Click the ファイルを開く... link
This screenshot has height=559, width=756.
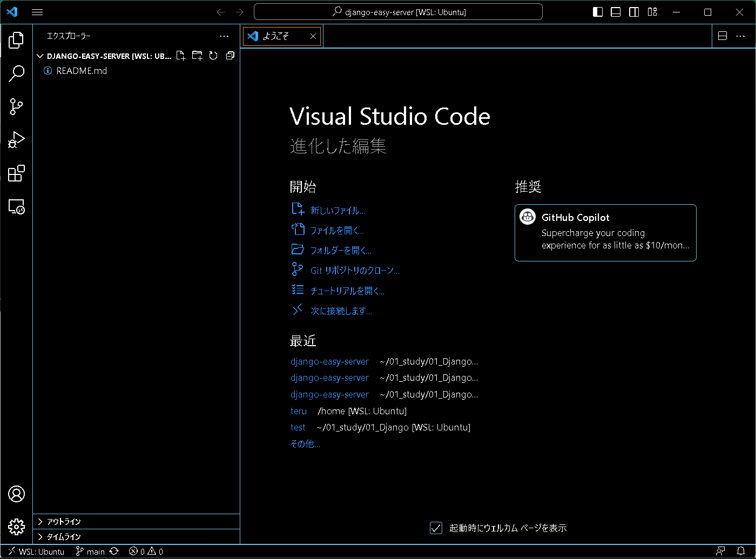click(337, 231)
